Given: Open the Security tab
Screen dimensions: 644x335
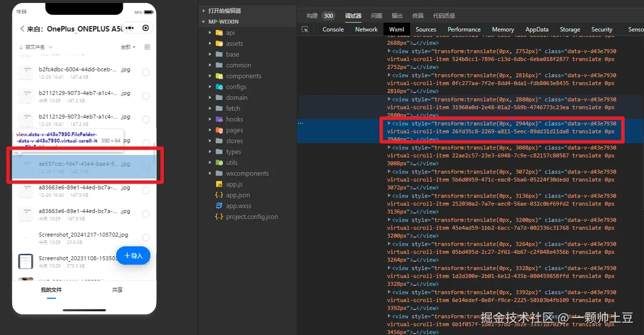Looking at the screenshot, I should [x=602, y=30].
